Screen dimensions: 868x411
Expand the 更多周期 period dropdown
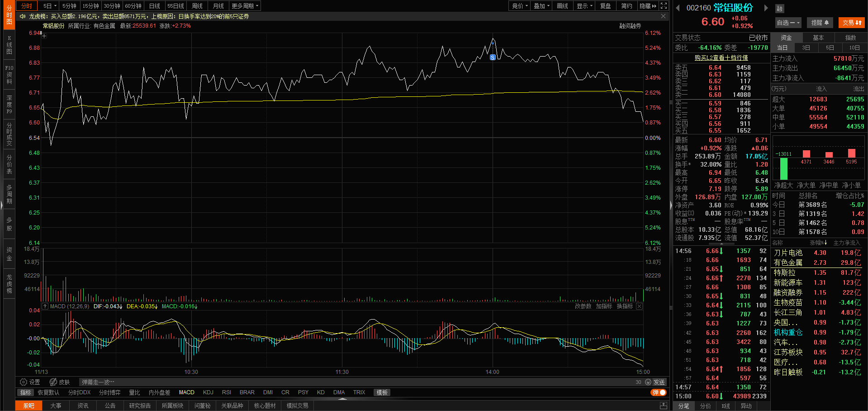pyautogui.click(x=245, y=6)
